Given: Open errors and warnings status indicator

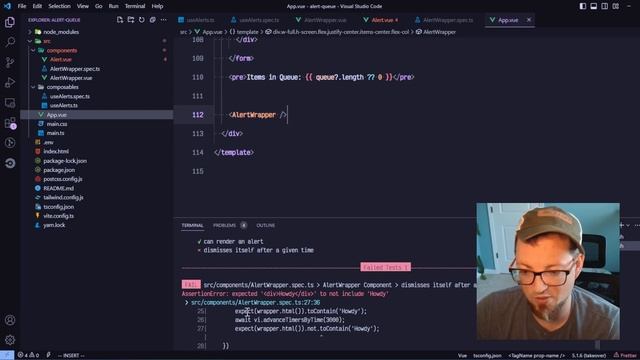Looking at the screenshot, I should point(28,355).
